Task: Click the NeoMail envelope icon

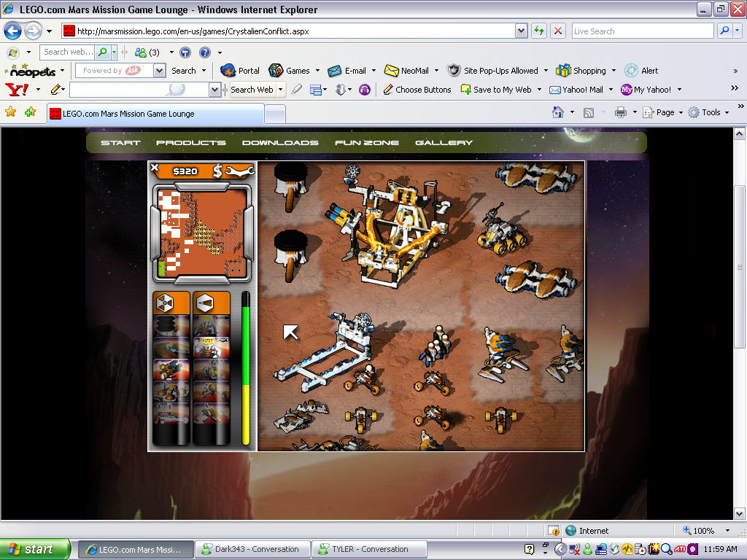Action: 391,71
